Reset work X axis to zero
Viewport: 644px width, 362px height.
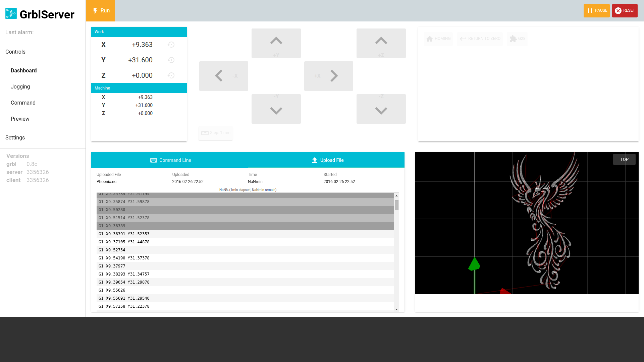pos(171,45)
